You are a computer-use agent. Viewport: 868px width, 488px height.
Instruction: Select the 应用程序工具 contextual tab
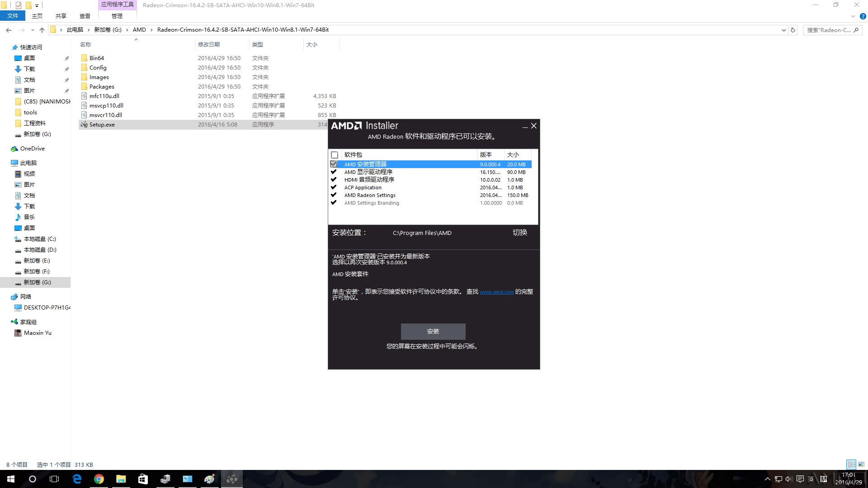click(x=117, y=5)
